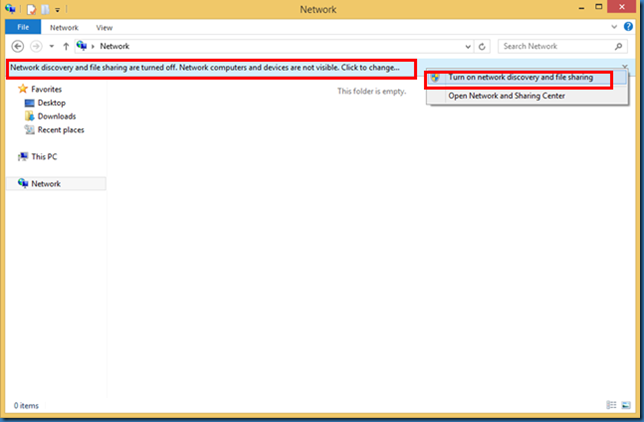Click the Network icon in the address bar
Screen dimensions: 644x422
pyautogui.click(x=82, y=46)
